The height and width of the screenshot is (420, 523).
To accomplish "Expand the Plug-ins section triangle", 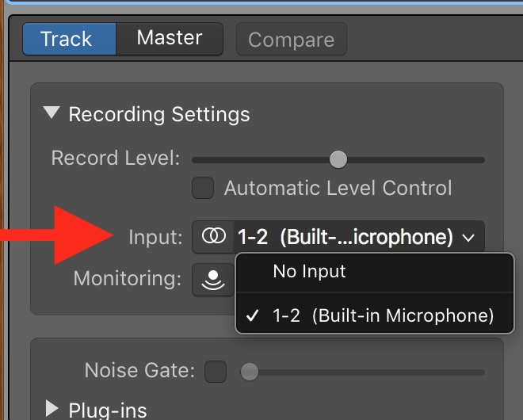I will pyautogui.click(x=52, y=409).
